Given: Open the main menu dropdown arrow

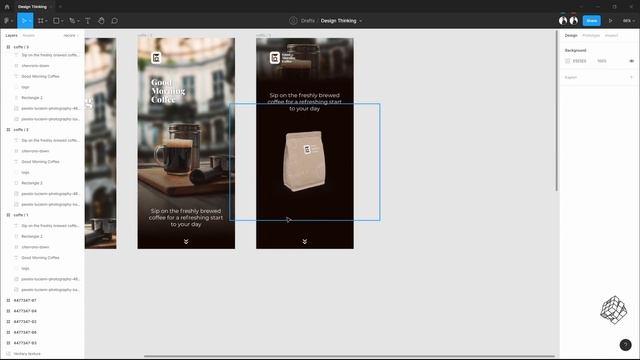Looking at the screenshot, I should 12,21.
